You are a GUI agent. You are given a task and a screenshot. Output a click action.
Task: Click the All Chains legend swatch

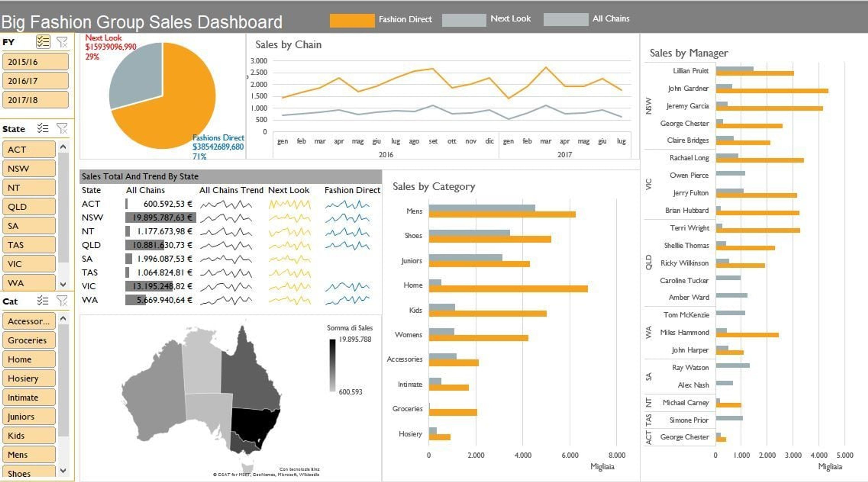[566, 19]
